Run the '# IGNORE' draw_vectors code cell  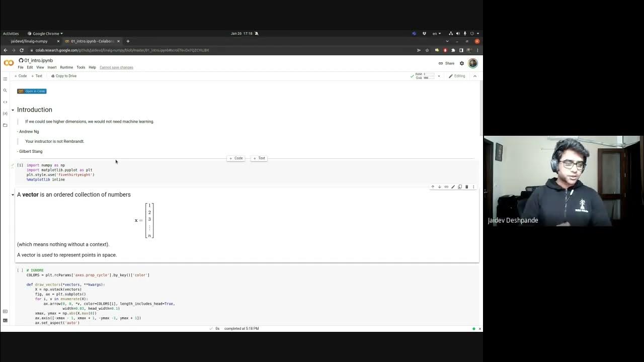click(20, 270)
